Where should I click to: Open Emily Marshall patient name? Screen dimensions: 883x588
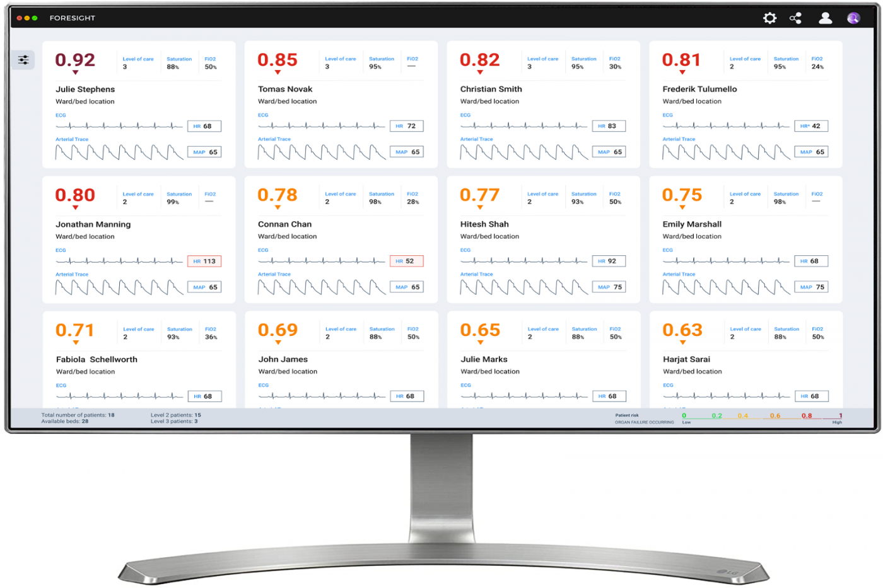point(692,224)
